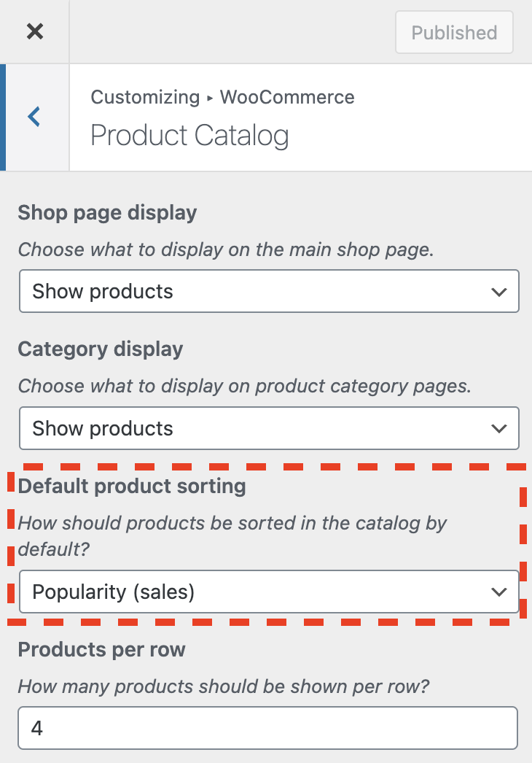
Task: Click the chevron arrow in Shop page display select
Action: coord(499,292)
